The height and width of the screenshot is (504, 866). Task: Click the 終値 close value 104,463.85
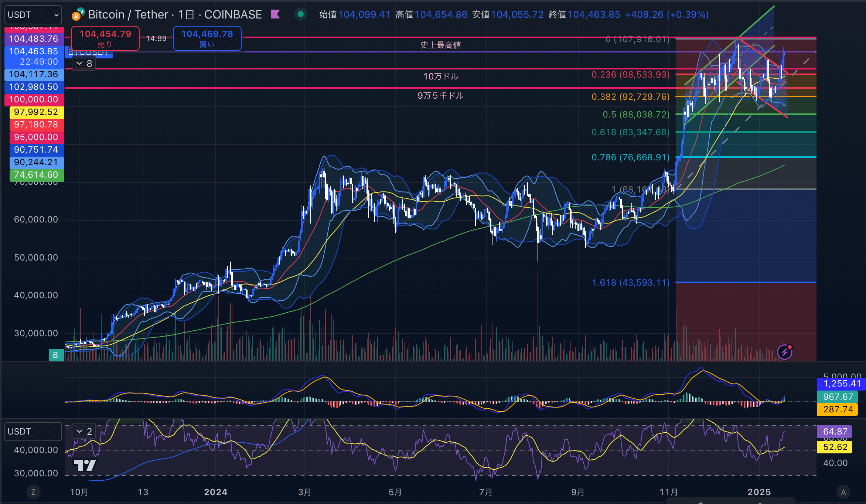coord(594,14)
